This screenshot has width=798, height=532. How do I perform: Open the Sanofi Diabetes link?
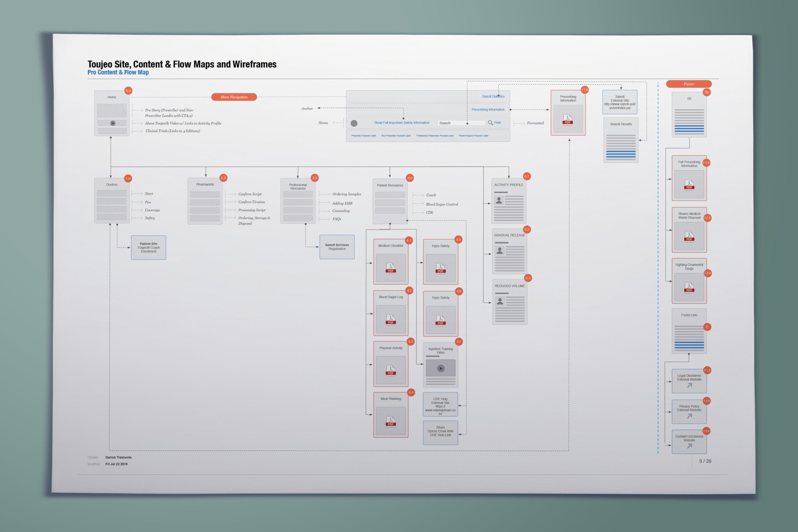coord(493,96)
